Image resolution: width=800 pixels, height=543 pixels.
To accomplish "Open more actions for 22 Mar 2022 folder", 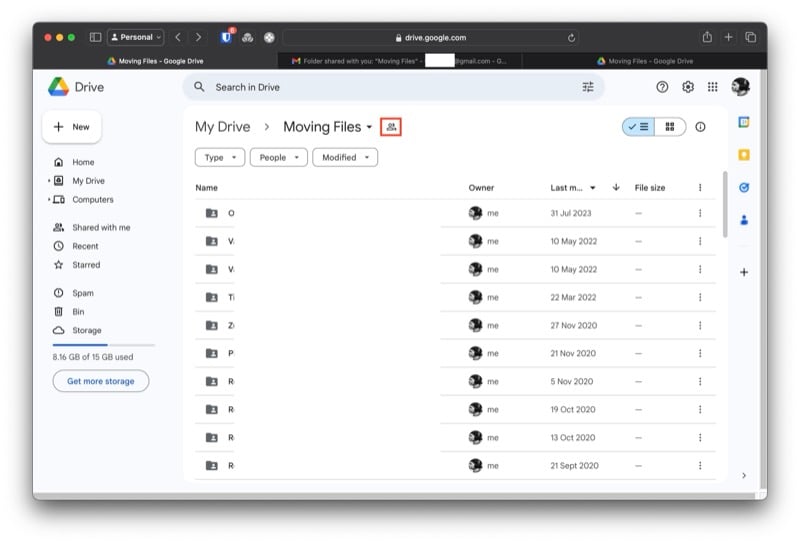I will (700, 298).
